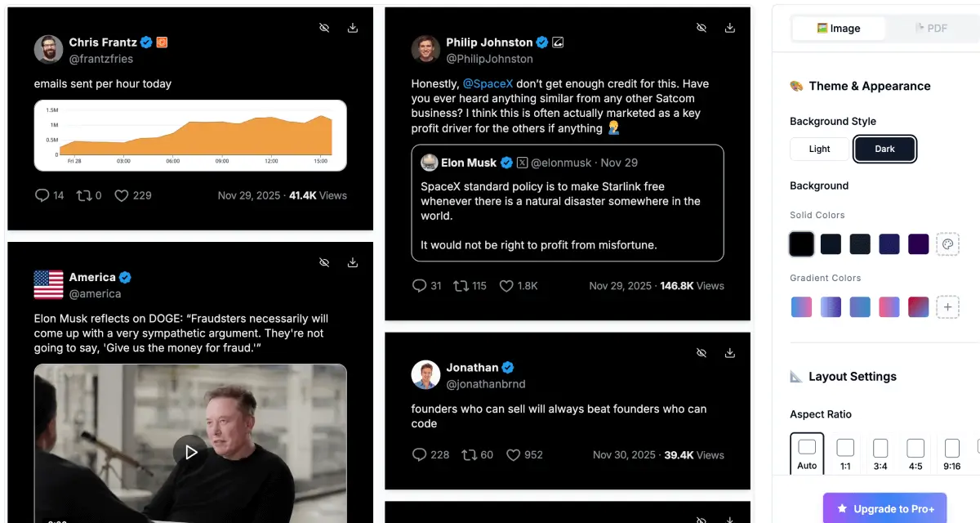Image resolution: width=980 pixels, height=523 pixels.
Task: Select the 9:16 aspect ratio
Action: point(951,452)
